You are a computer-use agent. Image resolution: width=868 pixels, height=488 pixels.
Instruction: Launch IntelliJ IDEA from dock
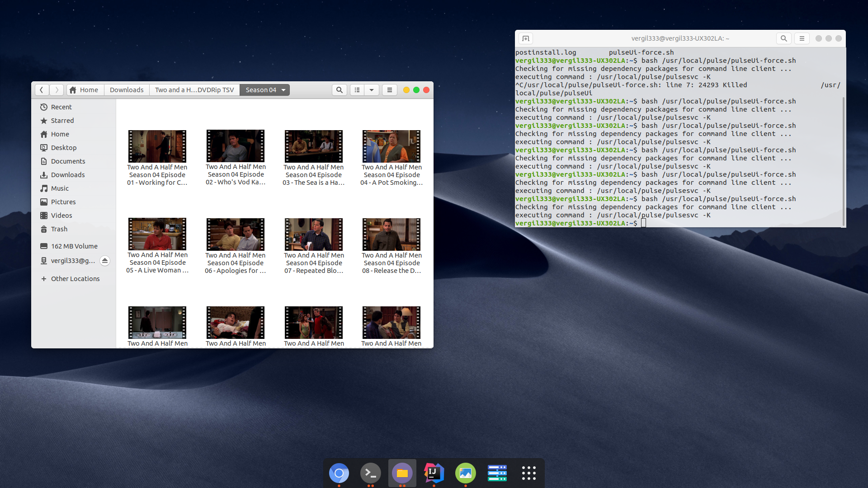point(434,473)
